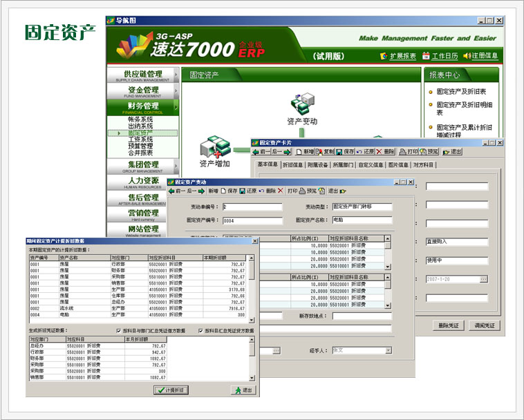Switch to the 所属部门 tab
524x420 pixels.
tap(343, 165)
